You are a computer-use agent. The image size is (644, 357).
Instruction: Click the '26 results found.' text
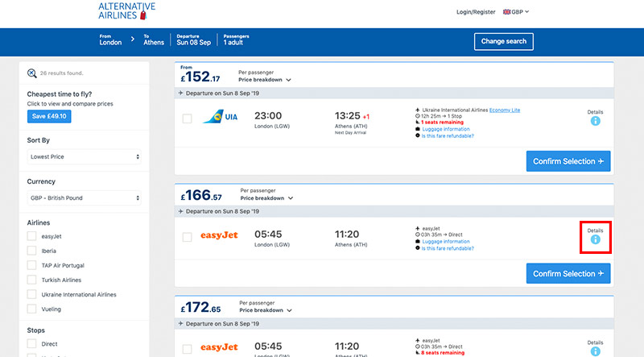[x=62, y=73]
